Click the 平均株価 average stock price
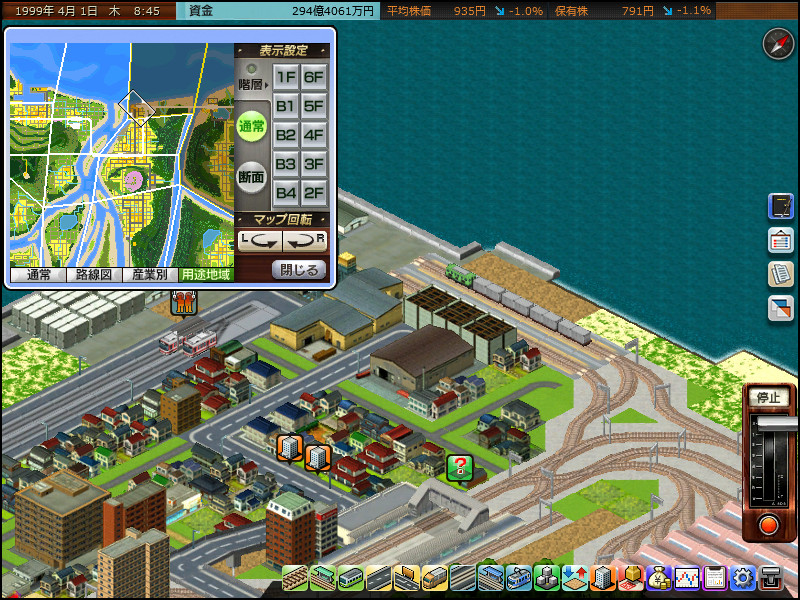Viewport: 800px width, 600px height. coord(464,11)
